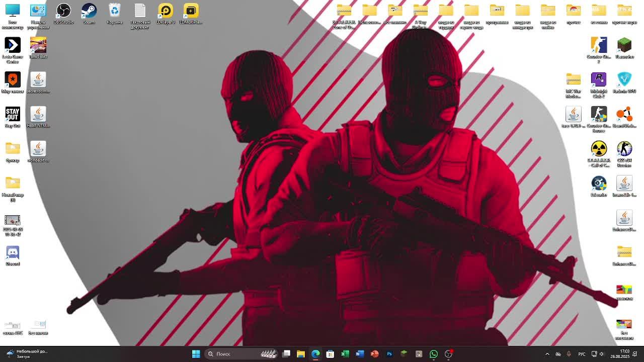This screenshot has height=362, width=644.
Task: Select the OBS Studio desktop shortcut
Action: [63, 14]
